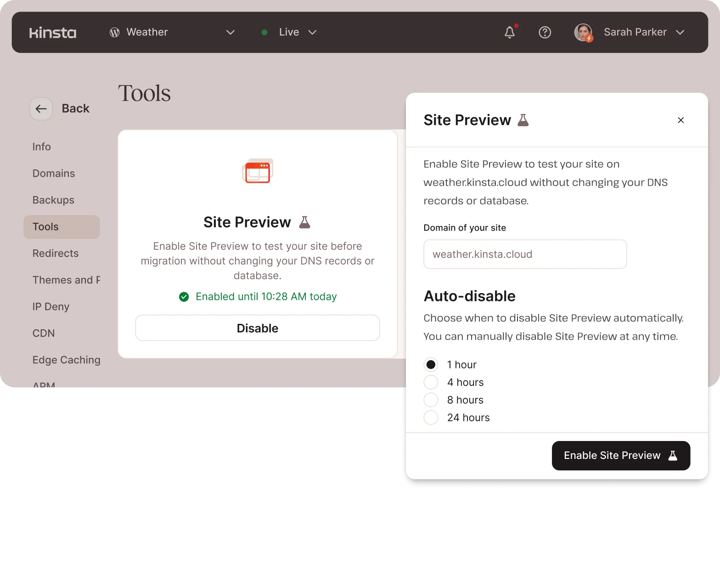The image size is (720, 588).
Task: Open the help question mark icon
Action: [545, 32]
